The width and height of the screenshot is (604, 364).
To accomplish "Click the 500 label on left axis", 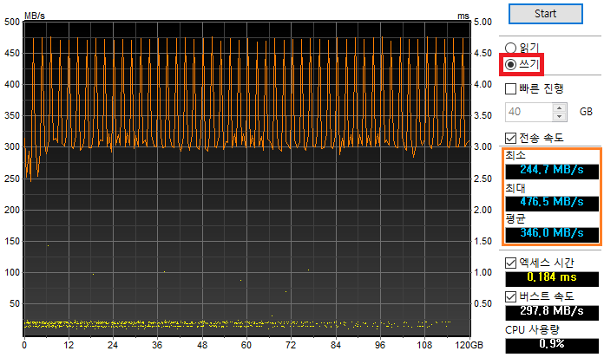I will tap(12, 22).
